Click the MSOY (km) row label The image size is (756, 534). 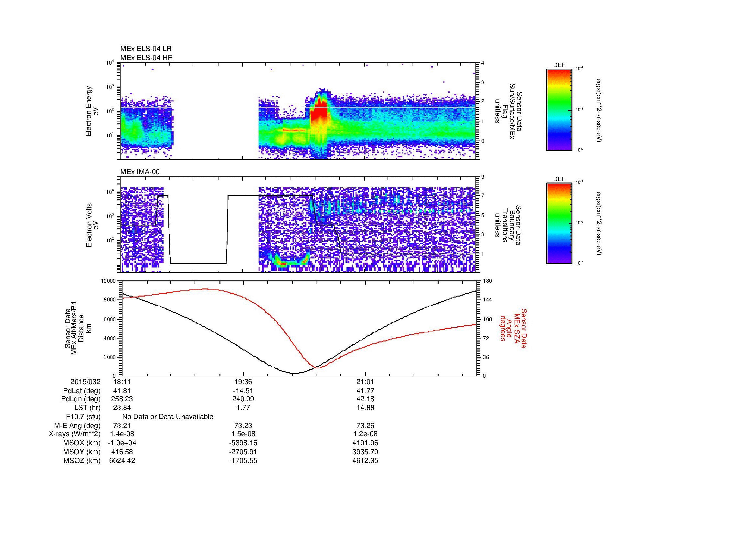tap(82, 452)
